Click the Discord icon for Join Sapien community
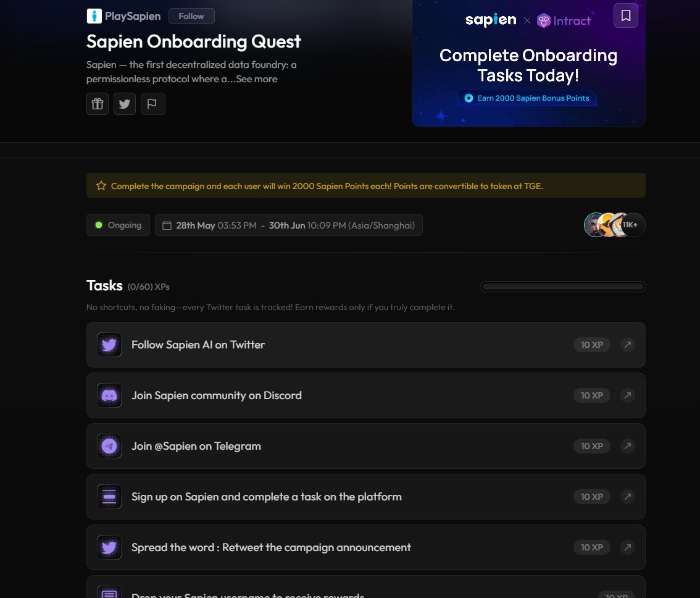The image size is (700, 598). click(x=109, y=395)
